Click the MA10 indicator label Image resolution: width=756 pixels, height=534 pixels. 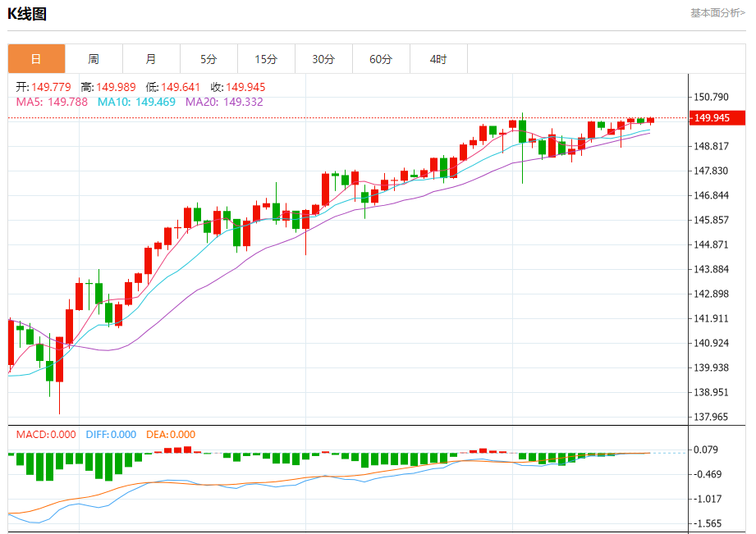click(x=136, y=103)
